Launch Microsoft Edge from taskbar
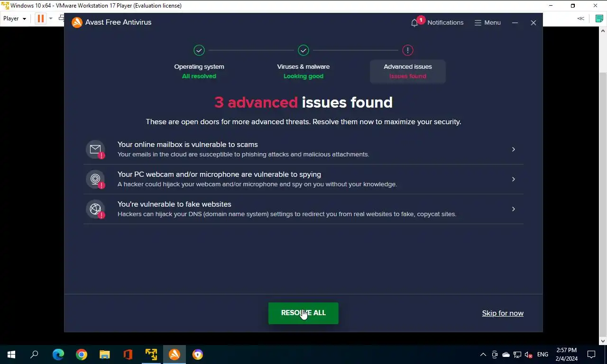This screenshot has height=364, width=607. coord(58,355)
